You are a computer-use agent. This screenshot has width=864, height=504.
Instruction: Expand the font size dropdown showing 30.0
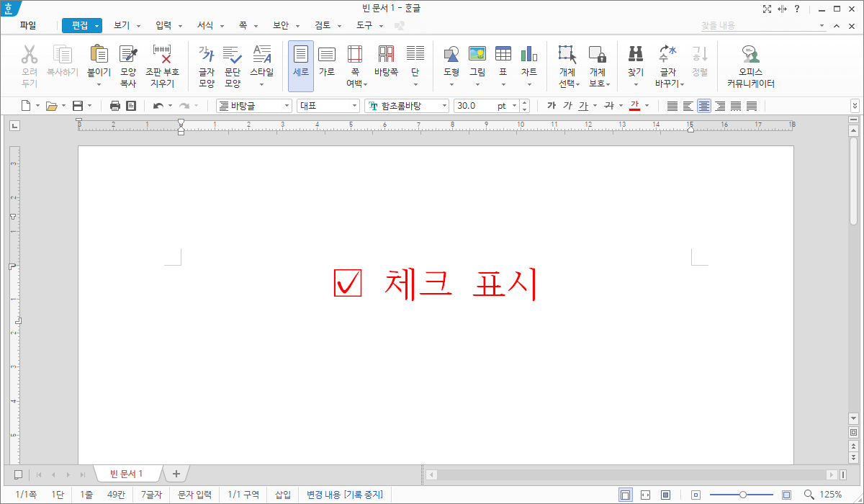click(x=515, y=105)
